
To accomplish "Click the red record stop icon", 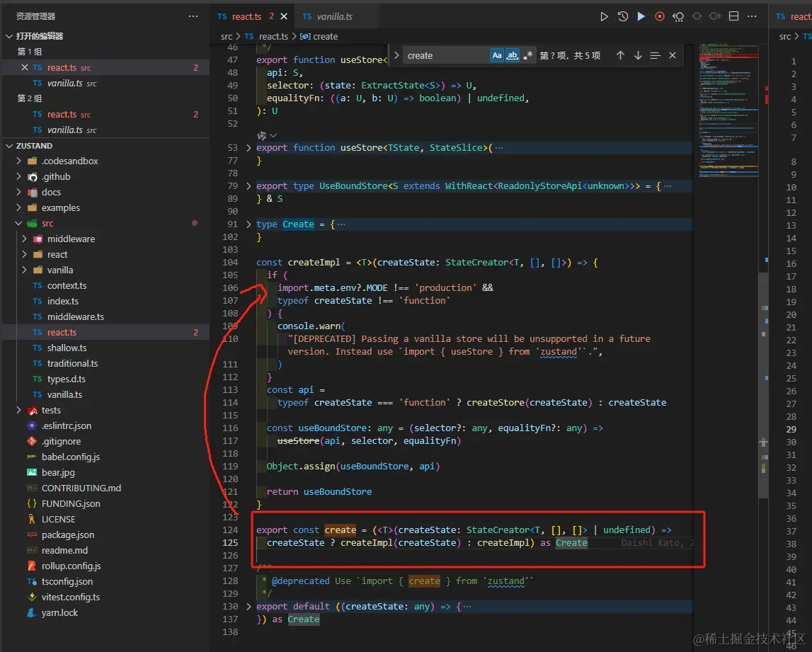I will tap(660, 16).
